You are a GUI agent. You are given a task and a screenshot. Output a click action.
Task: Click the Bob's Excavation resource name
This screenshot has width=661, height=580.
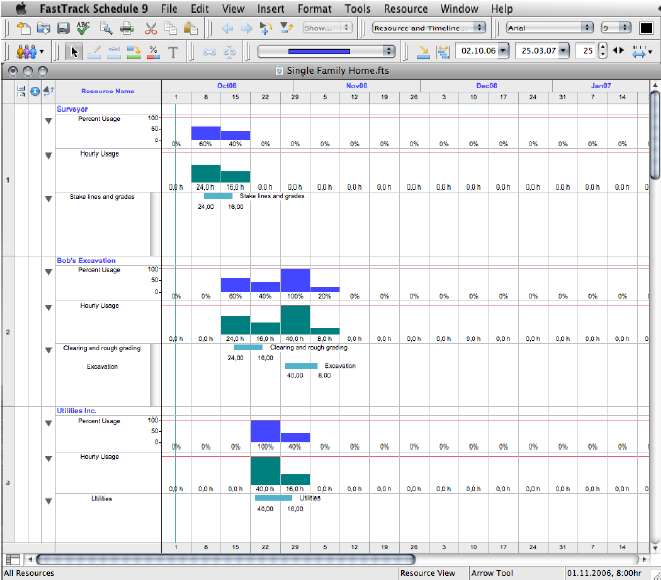point(86,260)
